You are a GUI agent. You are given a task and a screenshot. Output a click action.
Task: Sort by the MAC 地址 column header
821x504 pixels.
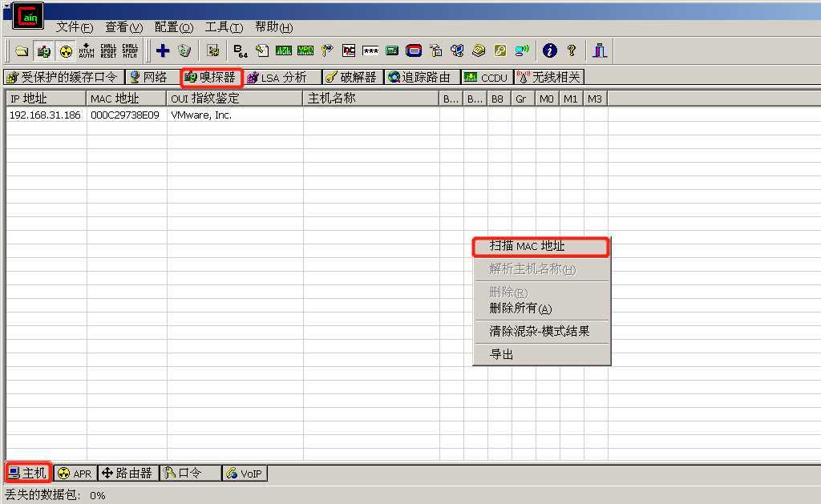(x=126, y=99)
